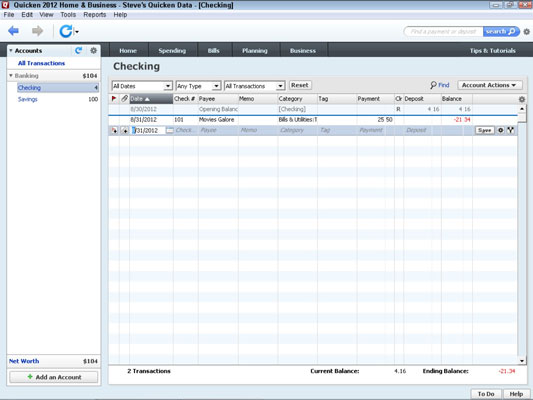
Task: Select the Movies Galore transaction
Action: (x=313, y=120)
